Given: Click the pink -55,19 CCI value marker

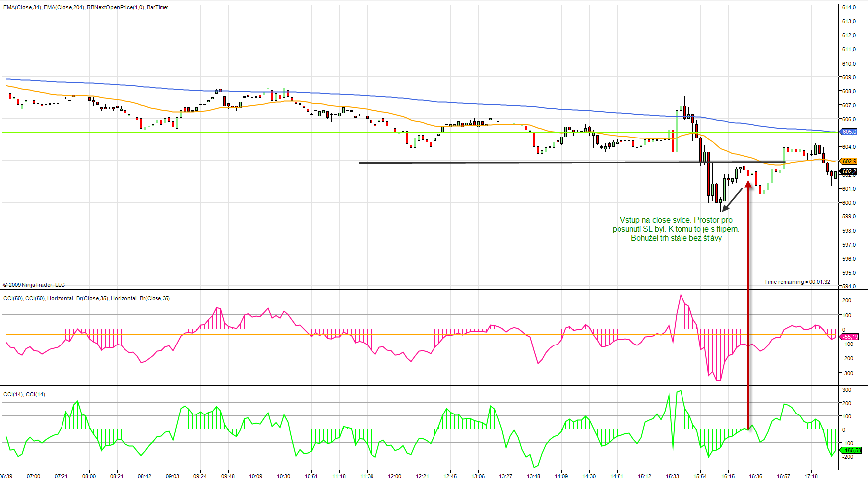Looking at the screenshot, I should tap(850, 337).
